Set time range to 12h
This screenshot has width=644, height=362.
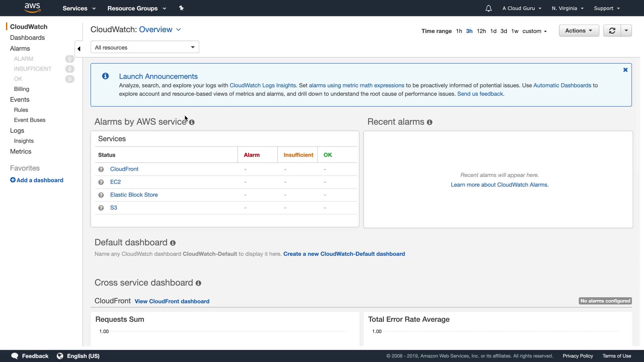(481, 31)
